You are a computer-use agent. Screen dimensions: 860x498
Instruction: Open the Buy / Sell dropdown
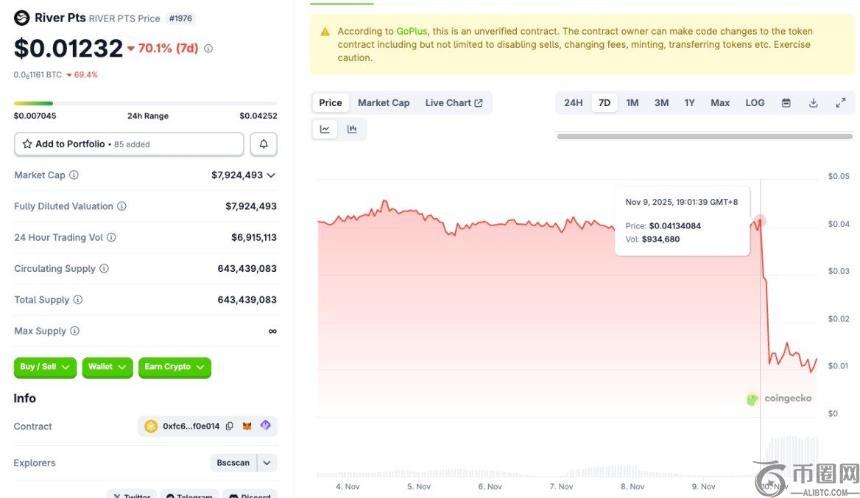[x=46, y=367]
